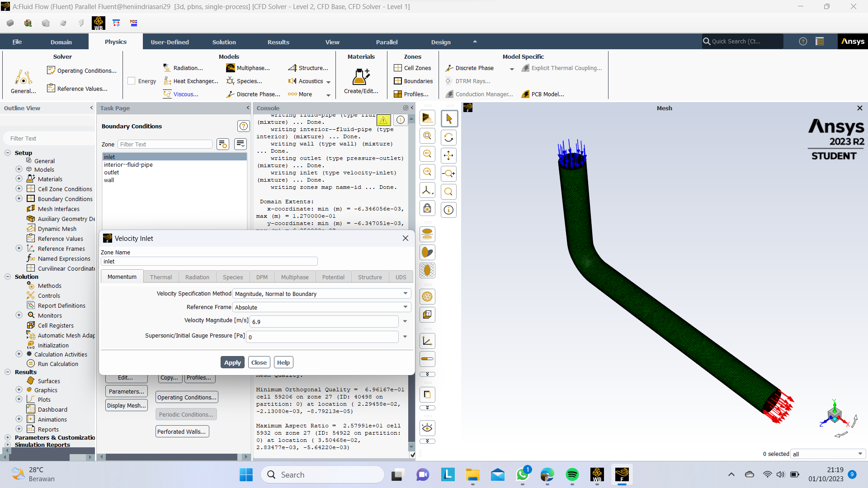The image size is (868, 488).
Task: Click the Apply button
Action: pyautogui.click(x=232, y=362)
